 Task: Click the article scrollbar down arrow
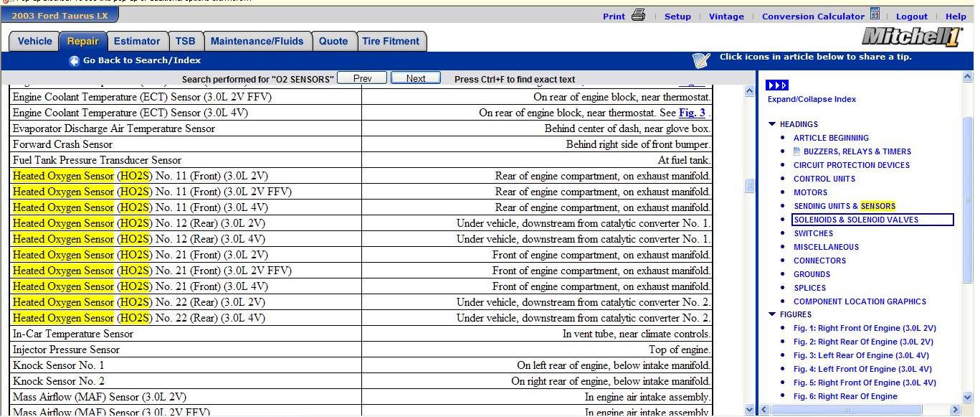click(750, 410)
